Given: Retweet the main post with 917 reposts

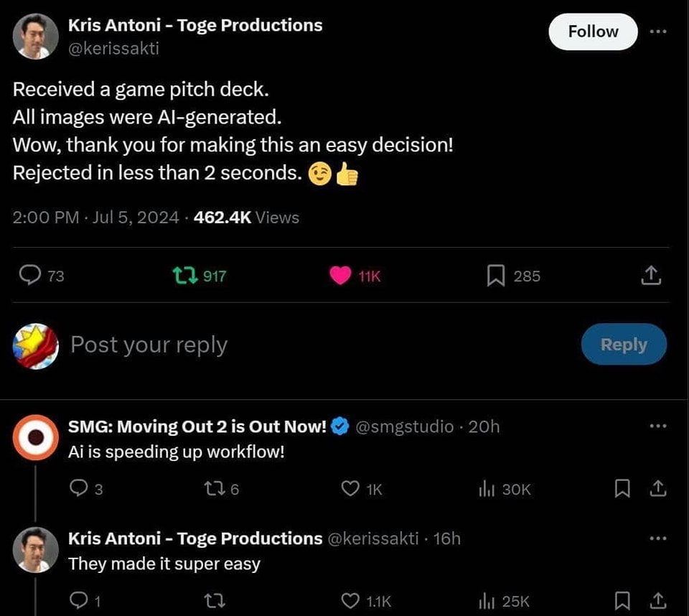Looking at the screenshot, I should (x=200, y=276).
